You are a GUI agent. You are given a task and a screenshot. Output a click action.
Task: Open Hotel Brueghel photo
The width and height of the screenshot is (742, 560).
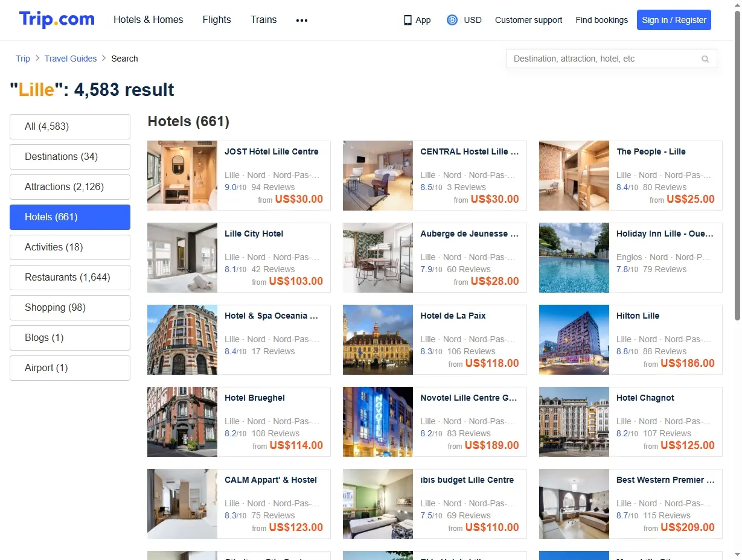tap(182, 422)
